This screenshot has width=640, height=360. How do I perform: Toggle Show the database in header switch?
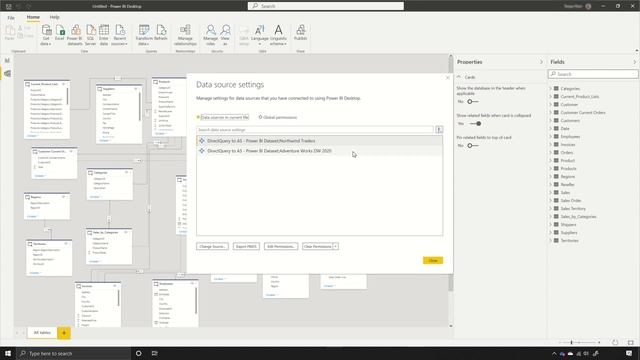click(x=473, y=102)
